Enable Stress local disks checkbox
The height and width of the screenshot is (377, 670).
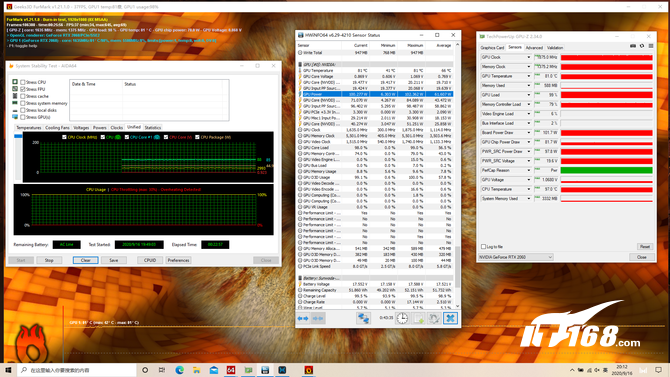click(x=23, y=110)
